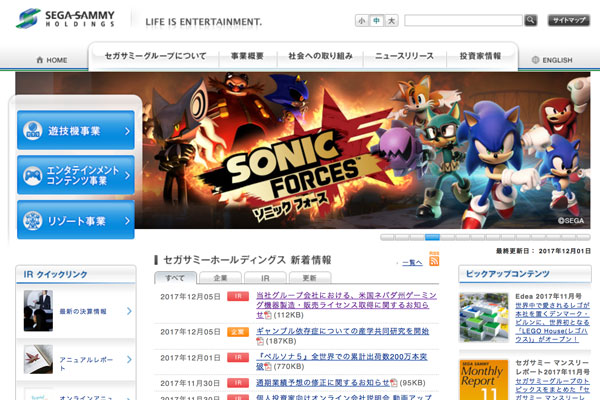This screenshot has width=600, height=400.
Task: Click chevron beside 最新の決算情報
Action: (x=129, y=311)
